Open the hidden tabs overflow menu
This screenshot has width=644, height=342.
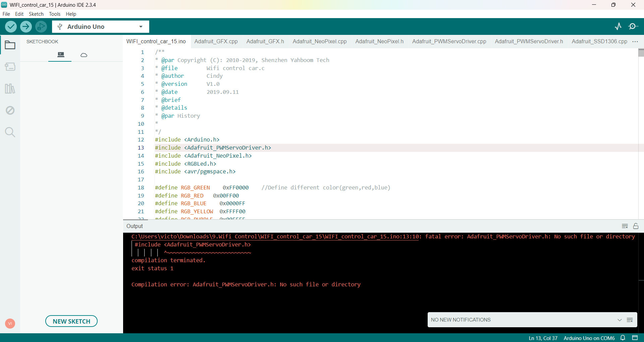click(x=635, y=41)
